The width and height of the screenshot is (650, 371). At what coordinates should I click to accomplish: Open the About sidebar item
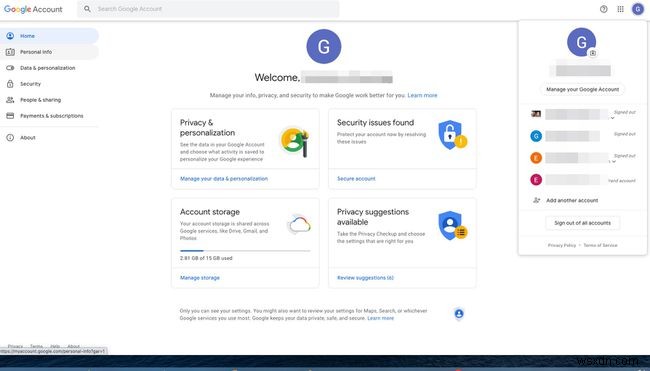point(50,138)
